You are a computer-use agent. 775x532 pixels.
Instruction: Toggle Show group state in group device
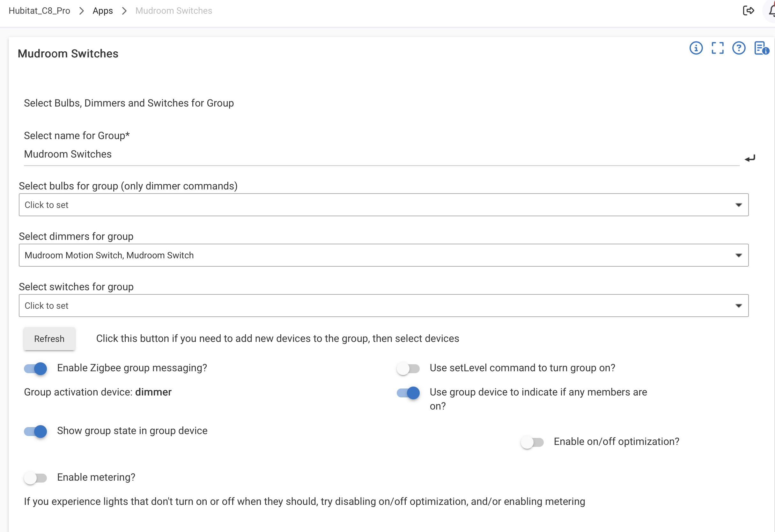pos(35,431)
